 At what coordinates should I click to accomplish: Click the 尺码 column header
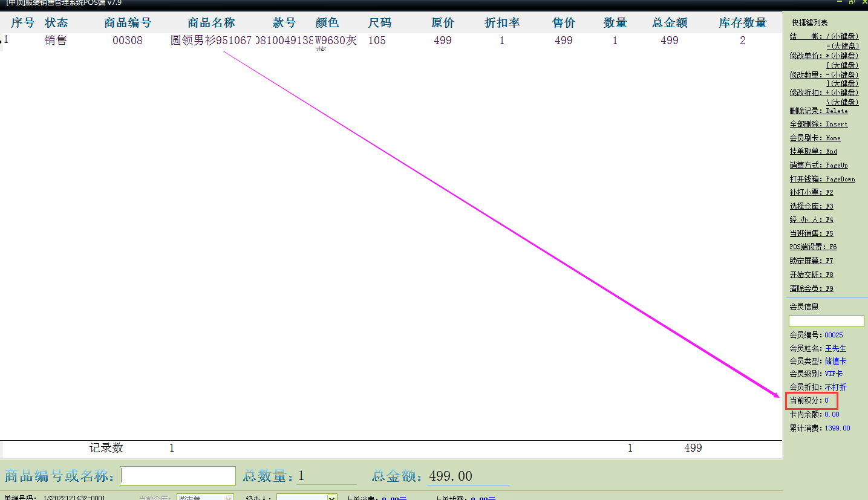[x=380, y=23]
